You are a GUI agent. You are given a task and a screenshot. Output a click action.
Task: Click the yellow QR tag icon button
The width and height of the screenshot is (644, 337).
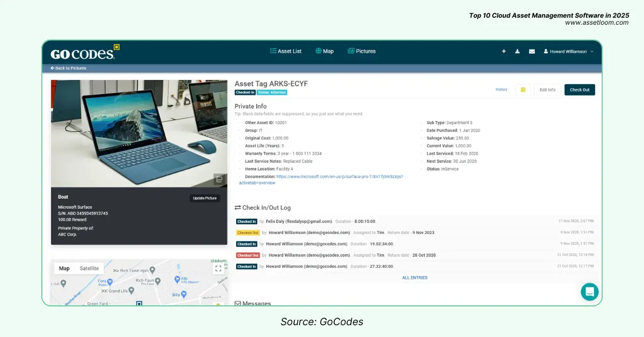(x=523, y=90)
